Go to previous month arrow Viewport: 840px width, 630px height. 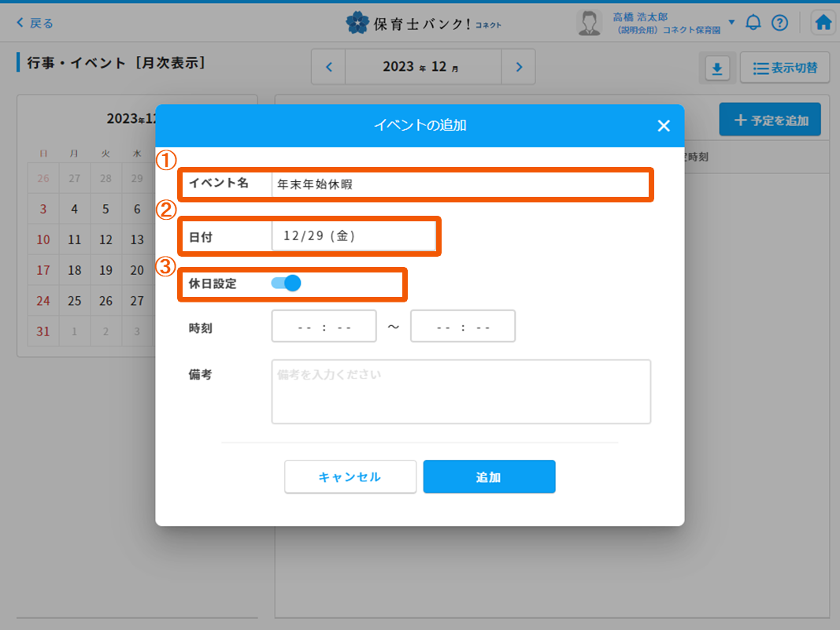click(329, 67)
